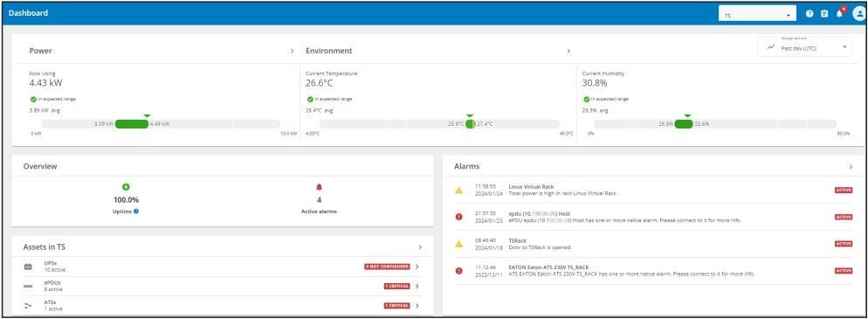
Task: Open the help question mark icon
Action: tap(809, 14)
